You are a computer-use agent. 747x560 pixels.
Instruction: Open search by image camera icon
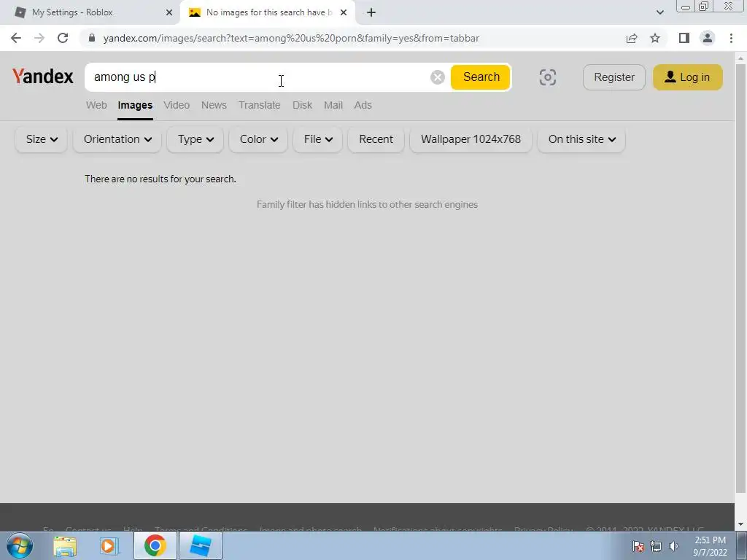(x=547, y=77)
